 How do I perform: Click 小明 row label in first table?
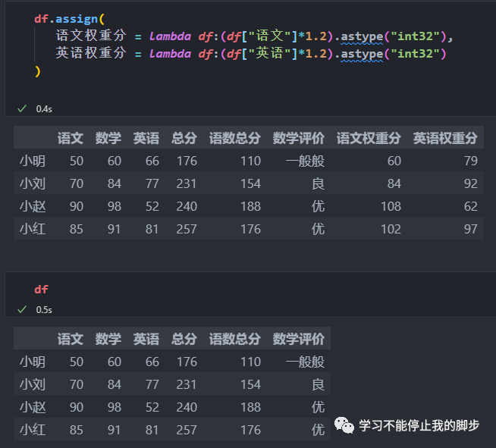pos(33,161)
